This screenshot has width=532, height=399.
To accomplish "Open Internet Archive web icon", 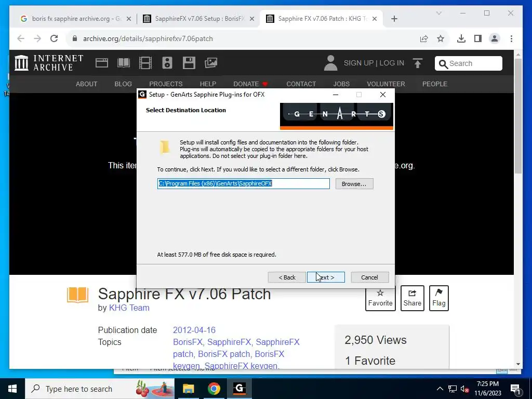I will tap(102, 63).
